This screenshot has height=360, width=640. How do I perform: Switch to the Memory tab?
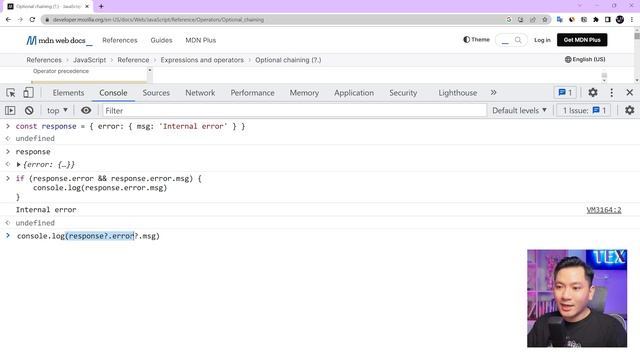point(304,93)
